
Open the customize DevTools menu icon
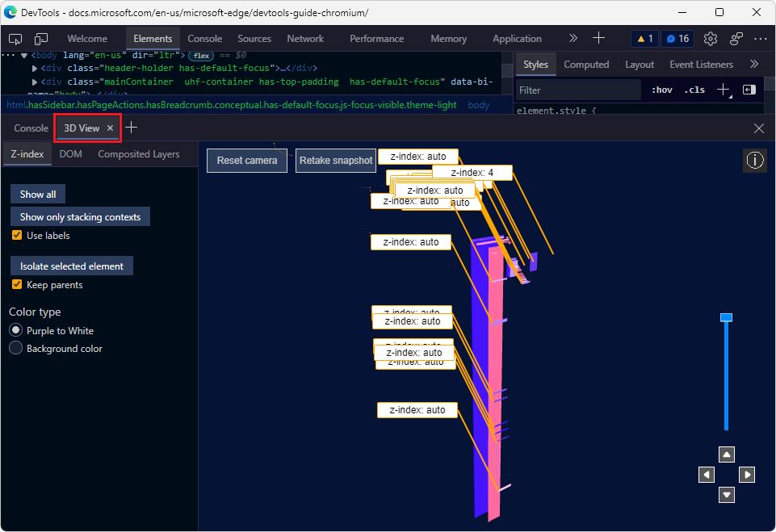(761, 38)
